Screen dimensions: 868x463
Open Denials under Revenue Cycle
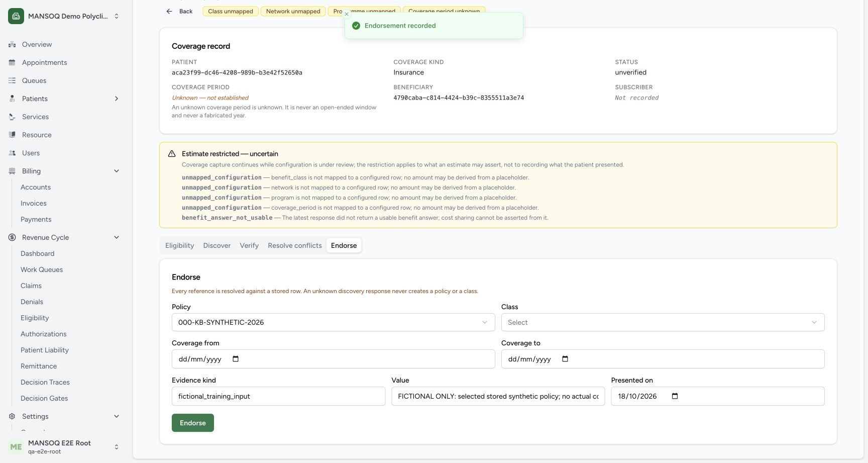click(32, 302)
